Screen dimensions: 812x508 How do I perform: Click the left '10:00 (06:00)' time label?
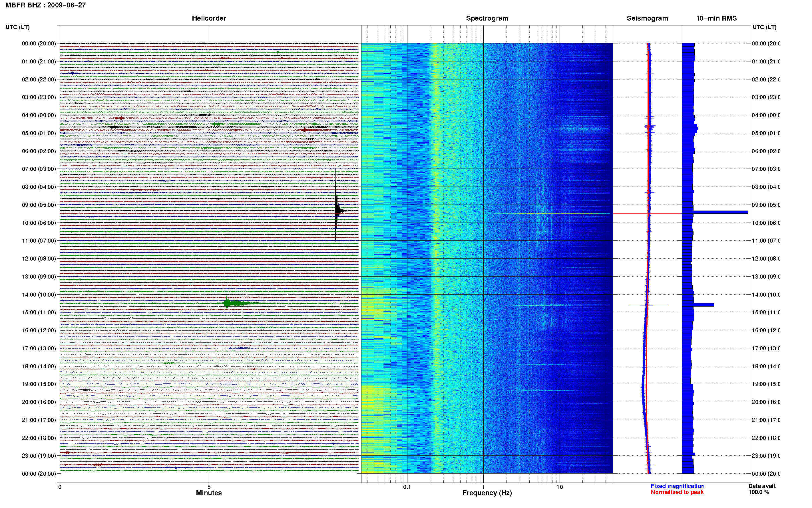coord(39,223)
